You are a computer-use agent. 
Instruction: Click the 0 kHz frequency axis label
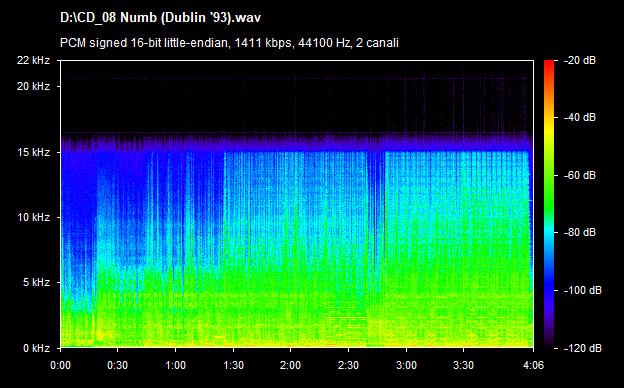(x=36, y=349)
